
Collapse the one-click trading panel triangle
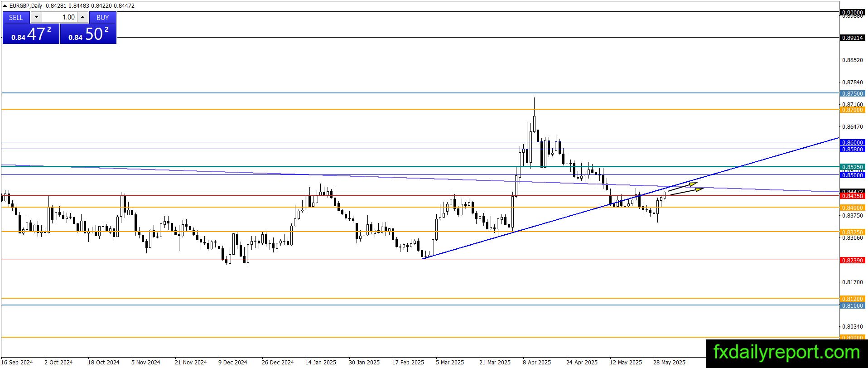[x=5, y=5]
